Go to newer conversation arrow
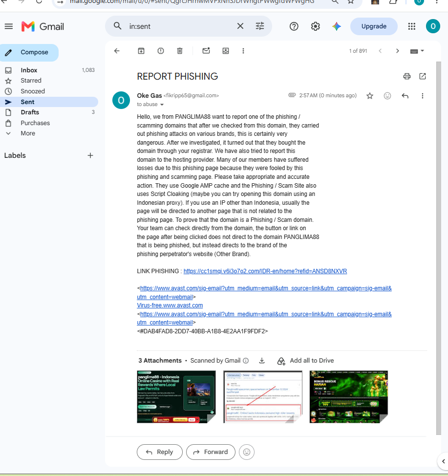Image resolution: width=448 pixels, height=476 pixels. pos(380,51)
